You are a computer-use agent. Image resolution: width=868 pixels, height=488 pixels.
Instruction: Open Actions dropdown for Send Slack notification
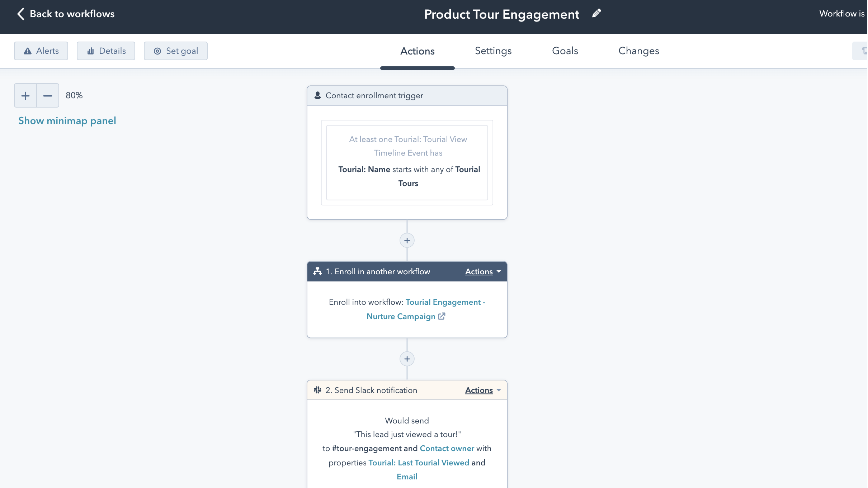click(482, 390)
